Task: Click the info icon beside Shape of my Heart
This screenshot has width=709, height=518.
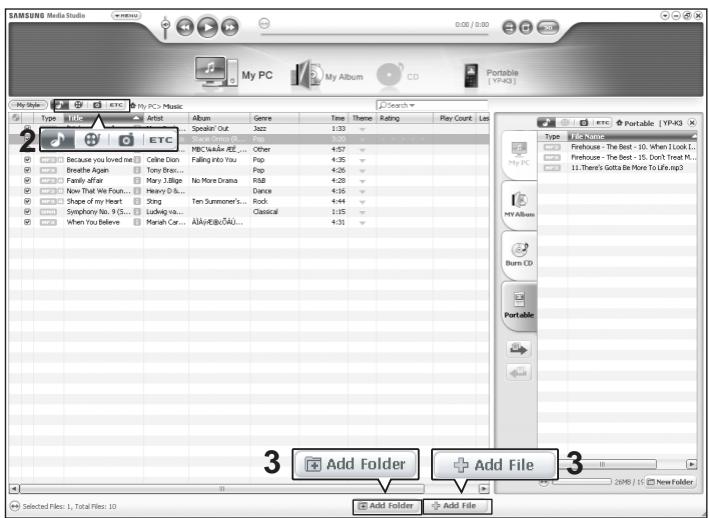Action: (x=137, y=202)
